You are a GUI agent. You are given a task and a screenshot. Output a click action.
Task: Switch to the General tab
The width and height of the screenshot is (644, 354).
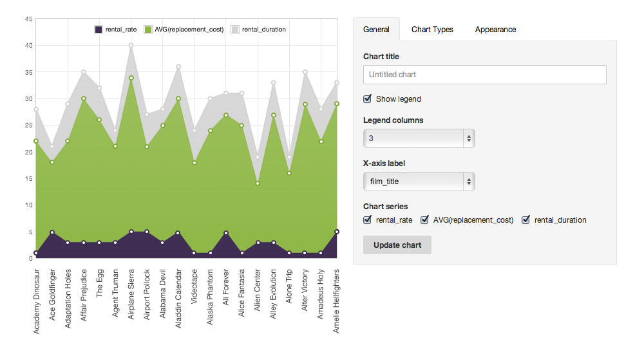(376, 30)
